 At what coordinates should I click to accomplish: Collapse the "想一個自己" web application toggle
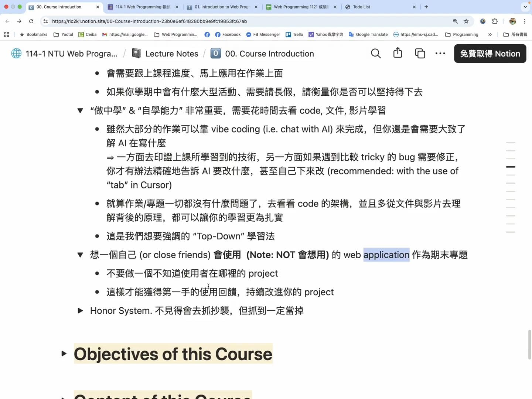pos(80,255)
